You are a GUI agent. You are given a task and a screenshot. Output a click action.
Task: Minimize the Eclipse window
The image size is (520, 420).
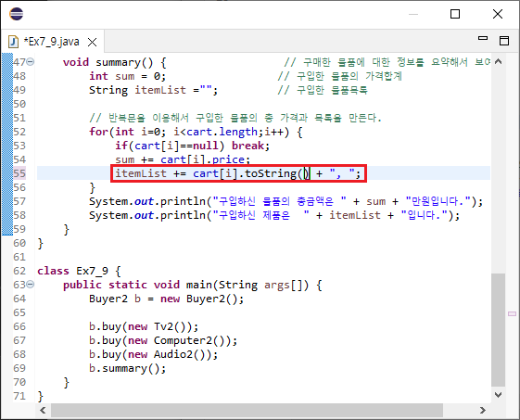pyautogui.click(x=413, y=14)
